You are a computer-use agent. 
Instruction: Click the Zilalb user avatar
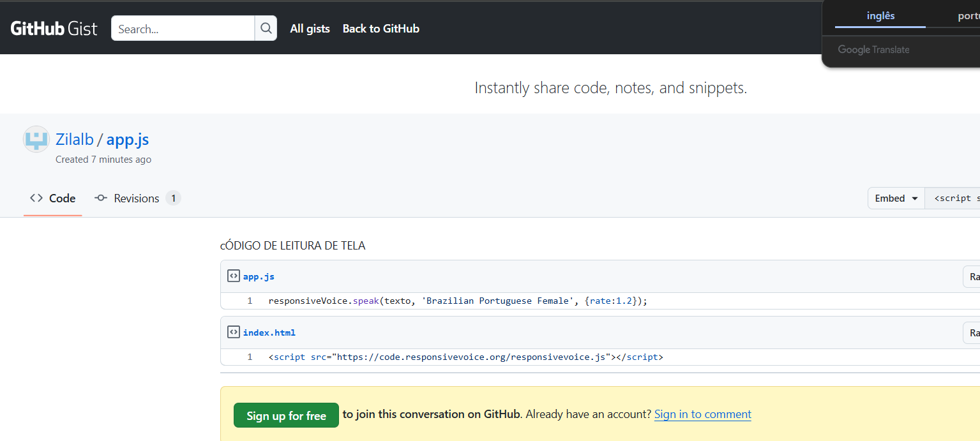coord(36,139)
